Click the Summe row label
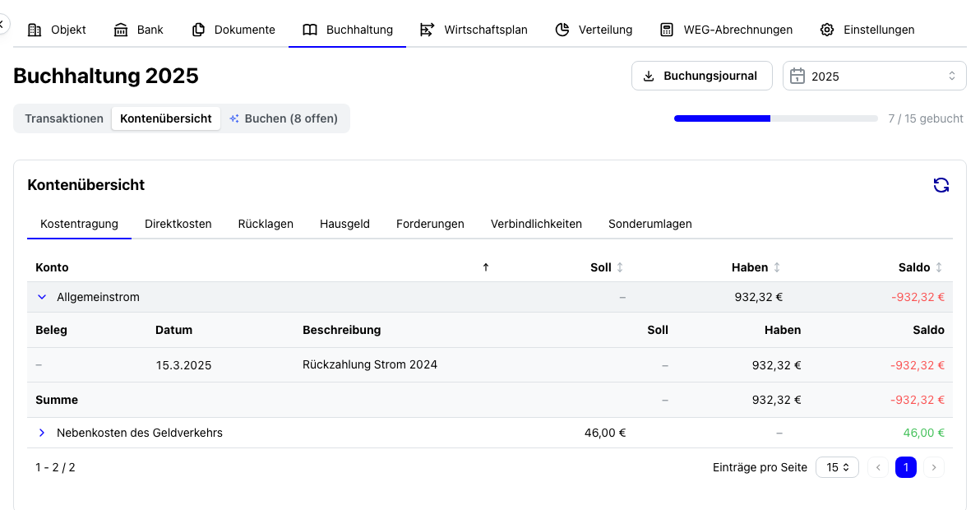 pyautogui.click(x=57, y=400)
